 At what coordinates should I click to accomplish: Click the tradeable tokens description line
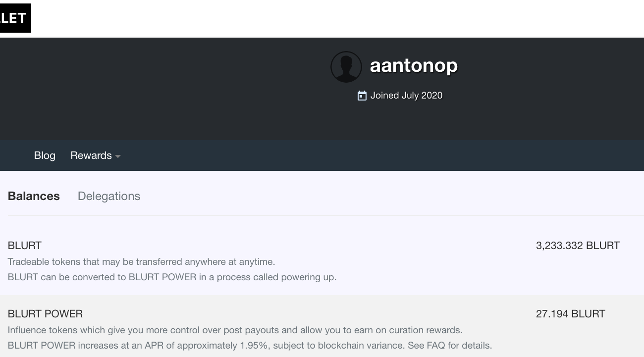coord(141,261)
